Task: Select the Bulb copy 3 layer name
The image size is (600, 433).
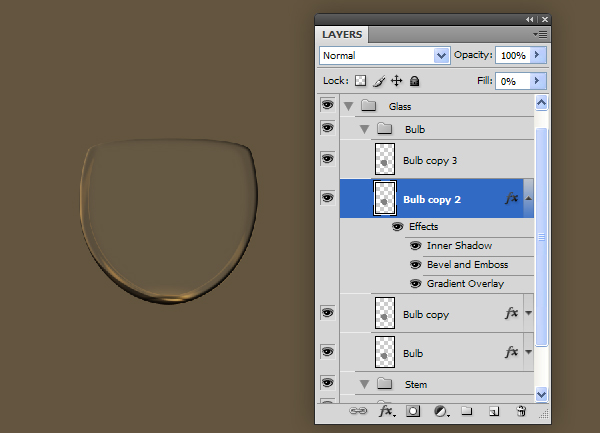Action: [430, 161]
